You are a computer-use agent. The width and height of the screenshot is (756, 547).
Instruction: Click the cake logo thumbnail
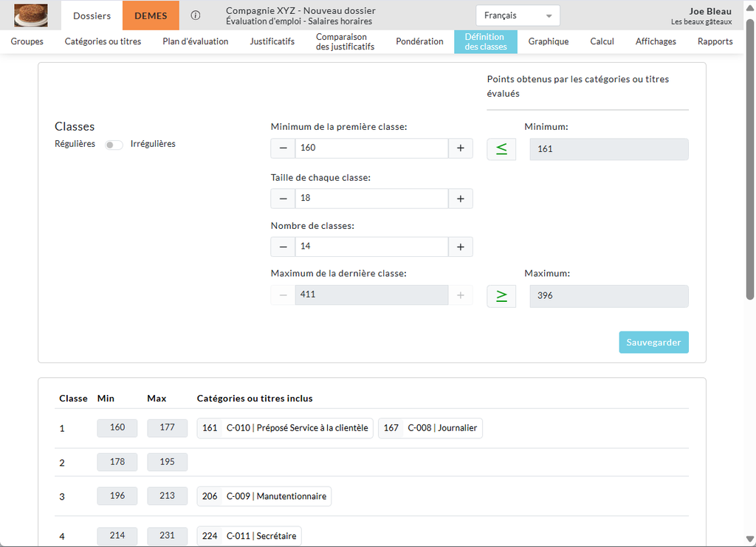[31, 15]
